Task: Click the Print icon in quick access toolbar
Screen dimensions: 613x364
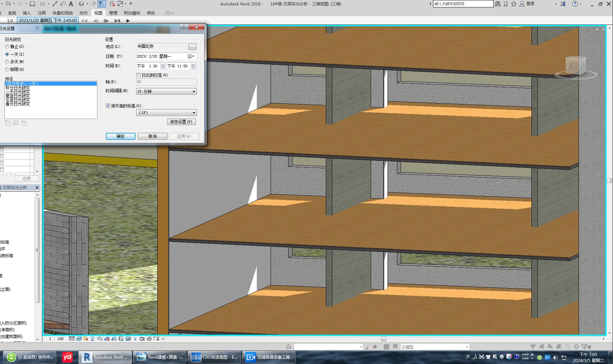Action: [x=32, y=4]
